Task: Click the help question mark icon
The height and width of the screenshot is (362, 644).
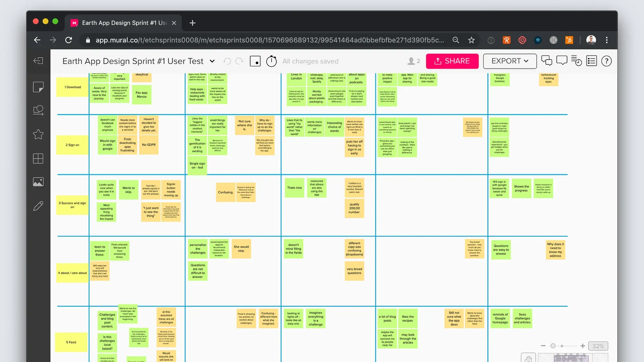Action: (606, 61)
